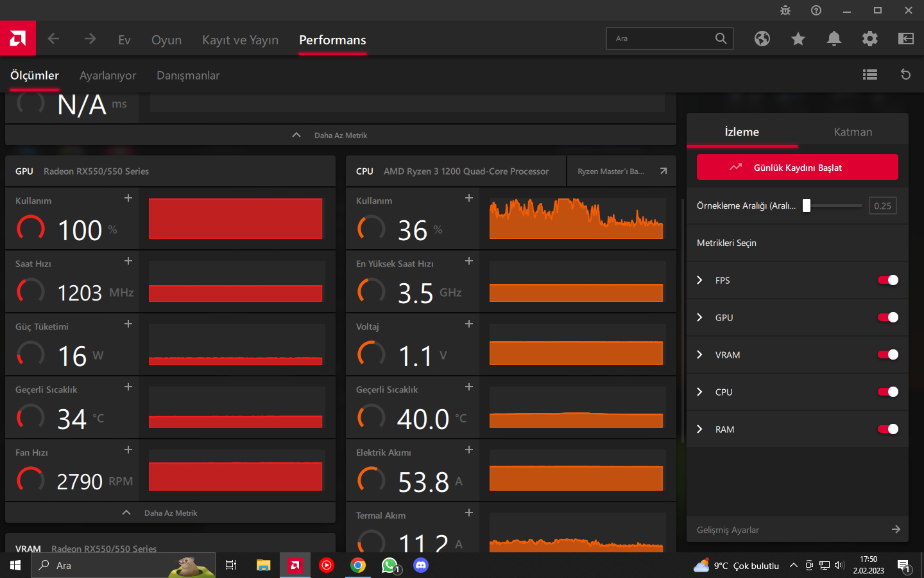Image resolution: width=924 pixels, height=578 pixels.
Task: Expand the GPU metrics chevron
Action: tap(700, 317)
